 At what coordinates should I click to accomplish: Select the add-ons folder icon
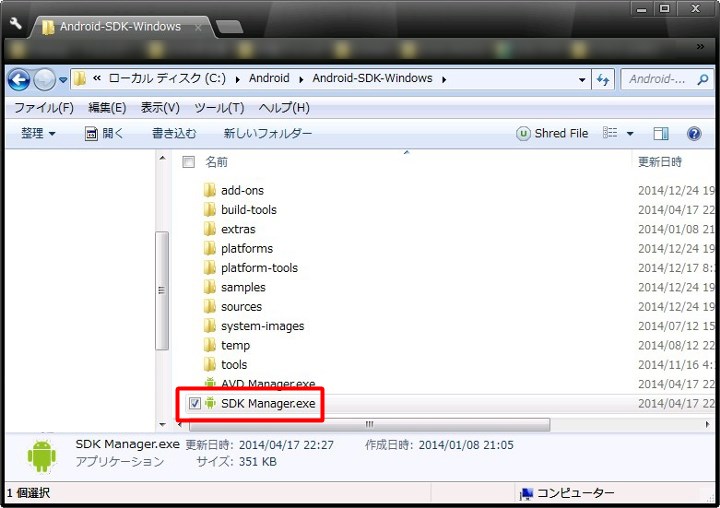click(209, 190)
